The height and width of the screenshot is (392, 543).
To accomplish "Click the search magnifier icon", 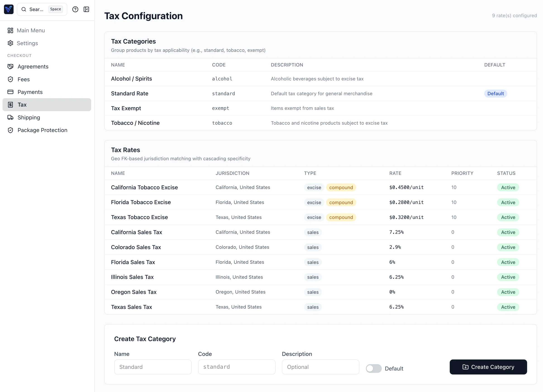I will (24, 9).
